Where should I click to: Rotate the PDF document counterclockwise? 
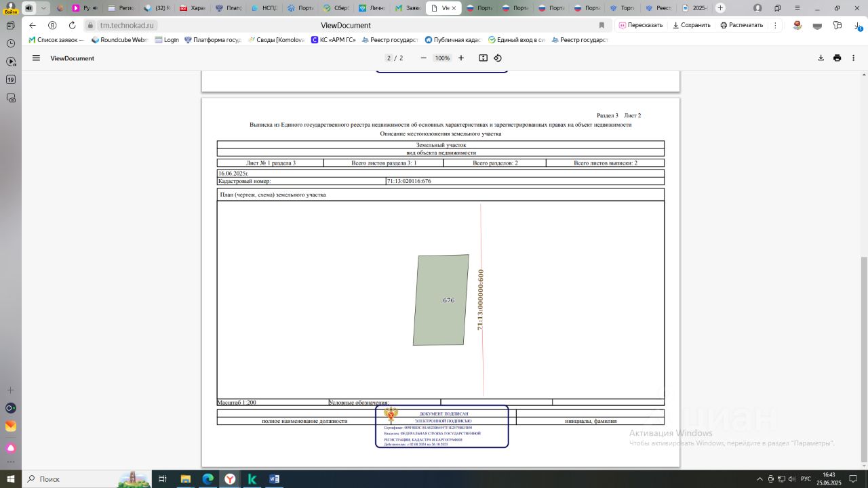click(x=498, y=58)
